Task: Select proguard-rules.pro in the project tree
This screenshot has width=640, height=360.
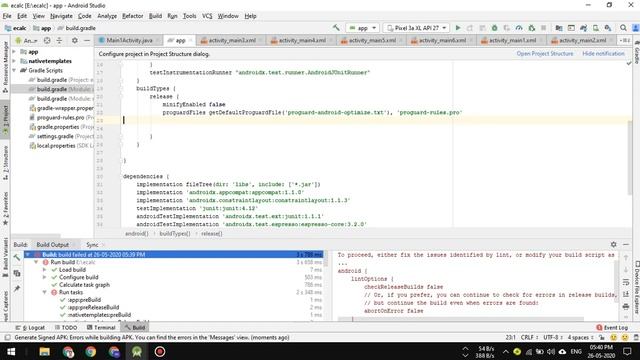Action: [x=60, y=118]
